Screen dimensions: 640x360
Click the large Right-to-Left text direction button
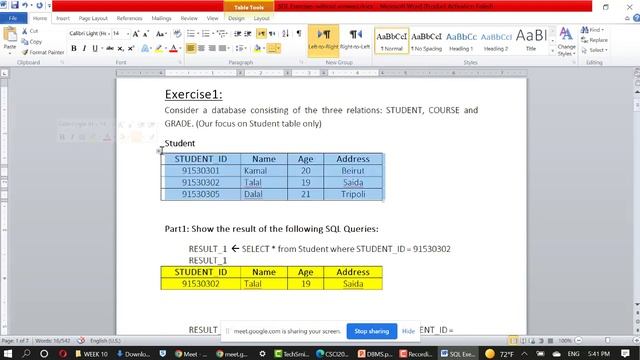355,39
